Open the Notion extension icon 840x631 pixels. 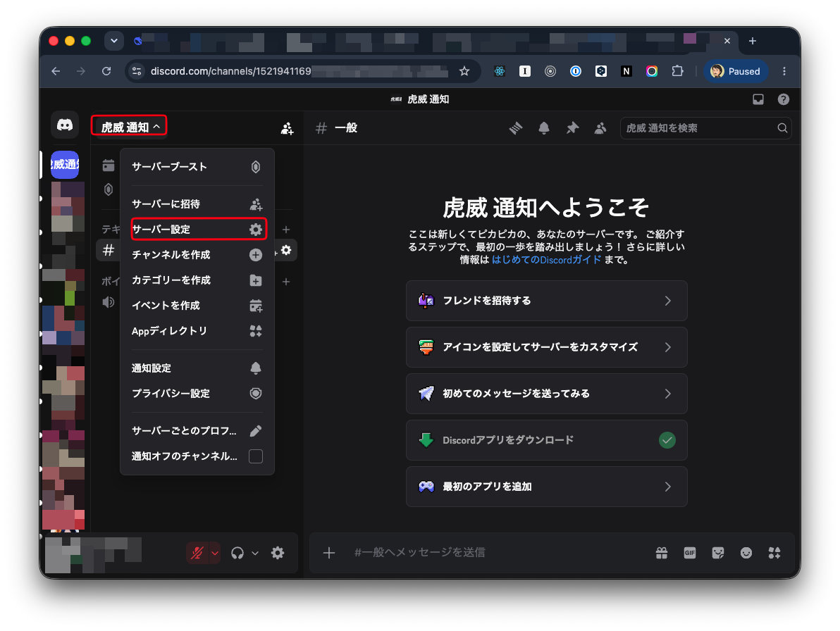pyautogui.click(x=626, y=71)
